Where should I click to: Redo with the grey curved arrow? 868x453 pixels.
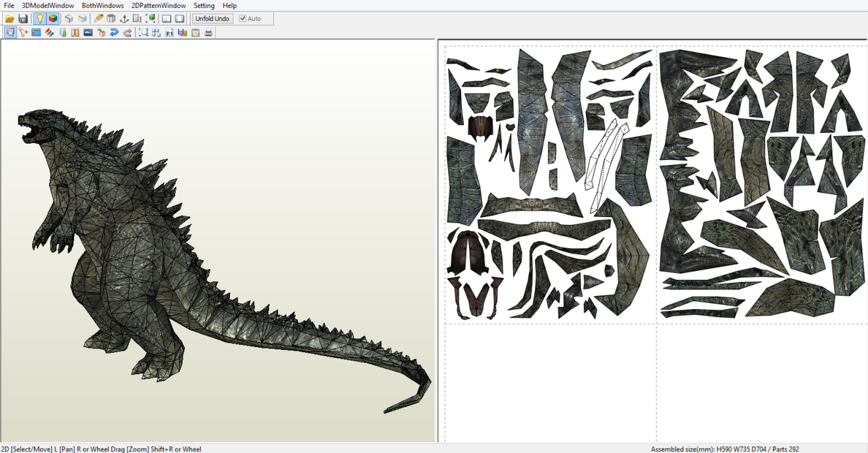(x=127, y=33)
